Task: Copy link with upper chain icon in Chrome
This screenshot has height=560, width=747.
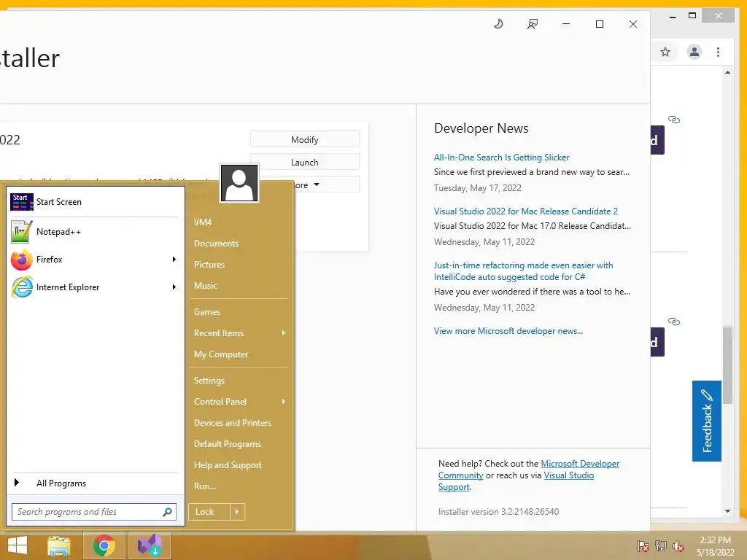Action: pos(673,120)
